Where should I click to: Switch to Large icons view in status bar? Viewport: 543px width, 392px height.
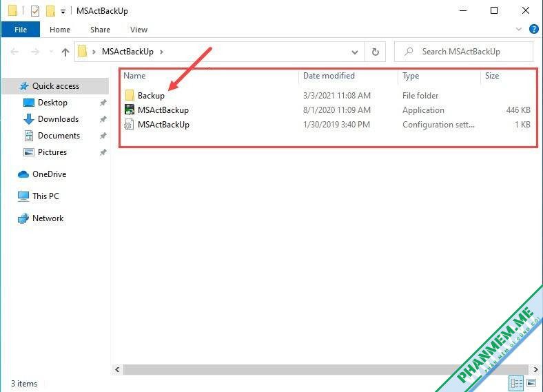click(531, 383)
